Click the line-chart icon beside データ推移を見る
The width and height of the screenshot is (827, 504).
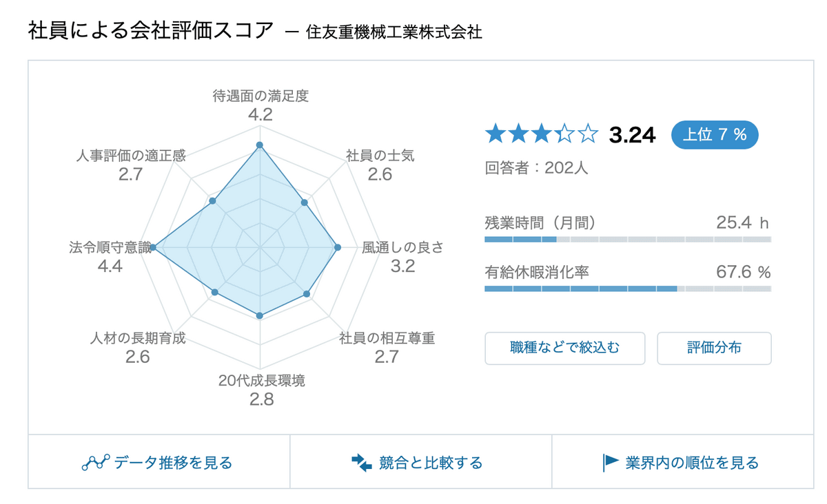pos(96,462)
